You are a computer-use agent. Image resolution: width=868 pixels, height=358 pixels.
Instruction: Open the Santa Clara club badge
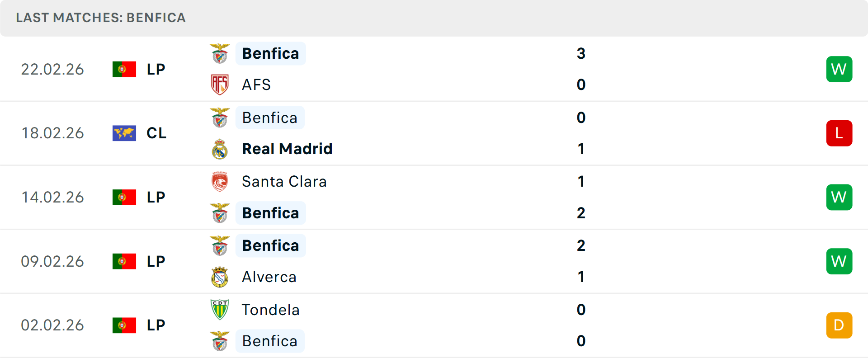pos(220,181)
